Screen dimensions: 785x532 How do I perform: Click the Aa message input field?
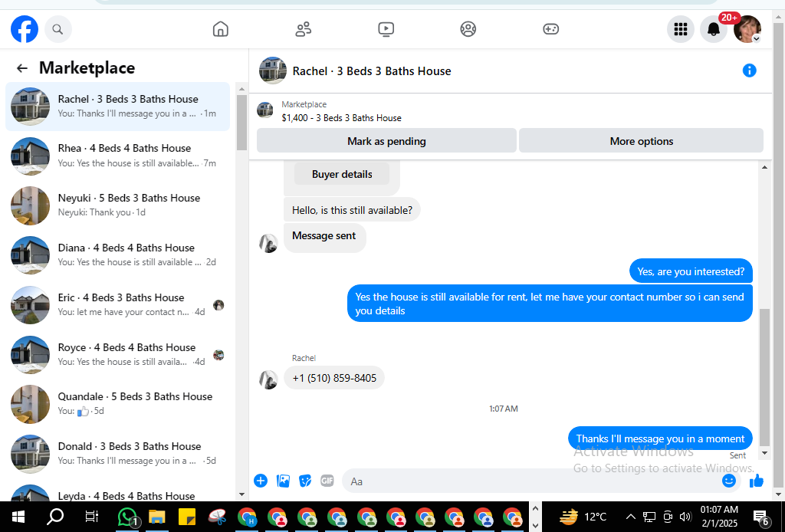(530, 481)
